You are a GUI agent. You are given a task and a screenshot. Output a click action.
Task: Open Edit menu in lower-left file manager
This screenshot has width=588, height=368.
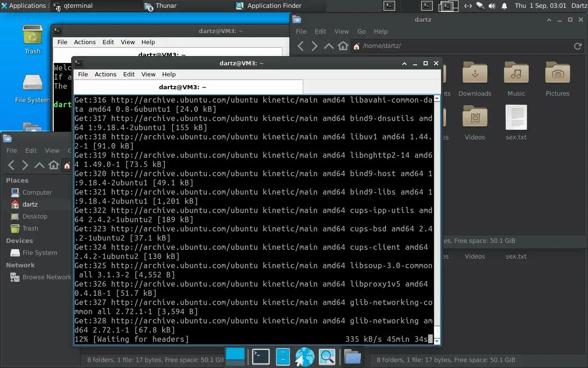pyautogui.click(x=31, y=150)
